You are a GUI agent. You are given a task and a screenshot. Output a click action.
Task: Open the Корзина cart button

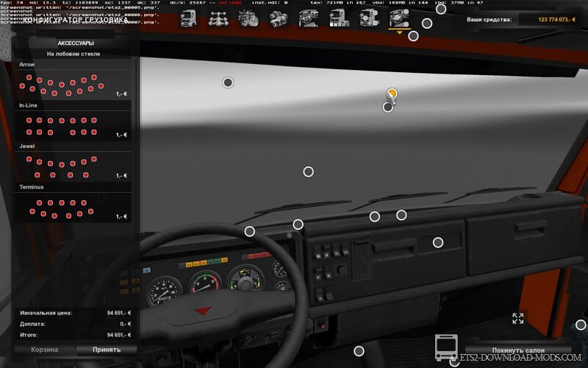(x=45, y=350)
